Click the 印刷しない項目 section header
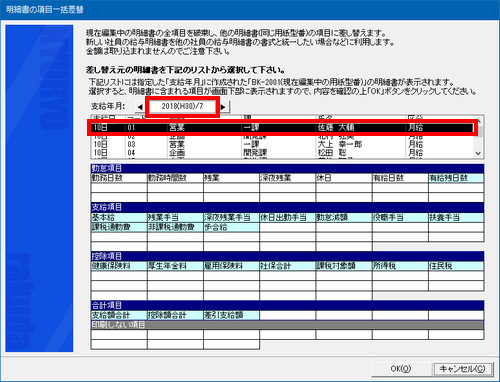 click(x=287, y=325)
